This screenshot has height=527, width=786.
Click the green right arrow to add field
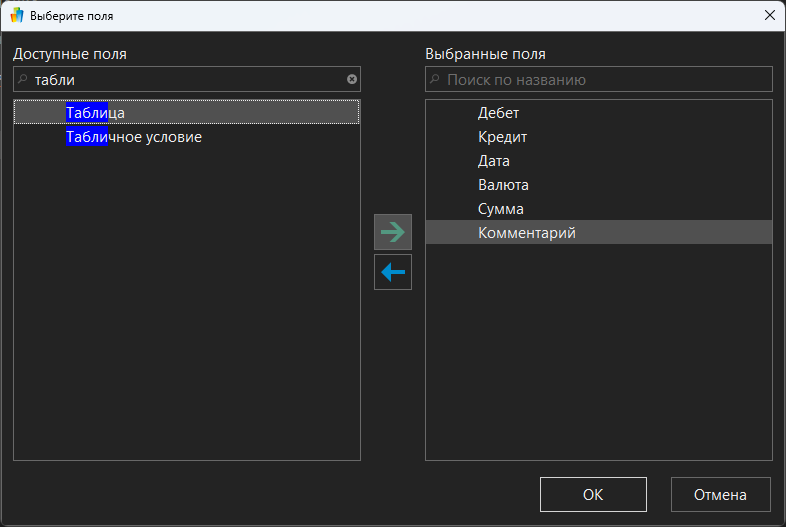(393, 232)
